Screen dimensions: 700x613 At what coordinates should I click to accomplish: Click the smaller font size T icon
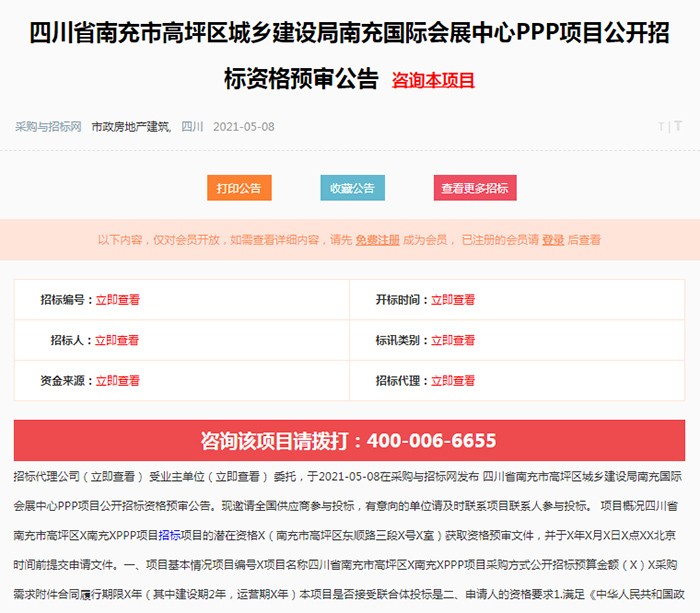pos(661,127)
